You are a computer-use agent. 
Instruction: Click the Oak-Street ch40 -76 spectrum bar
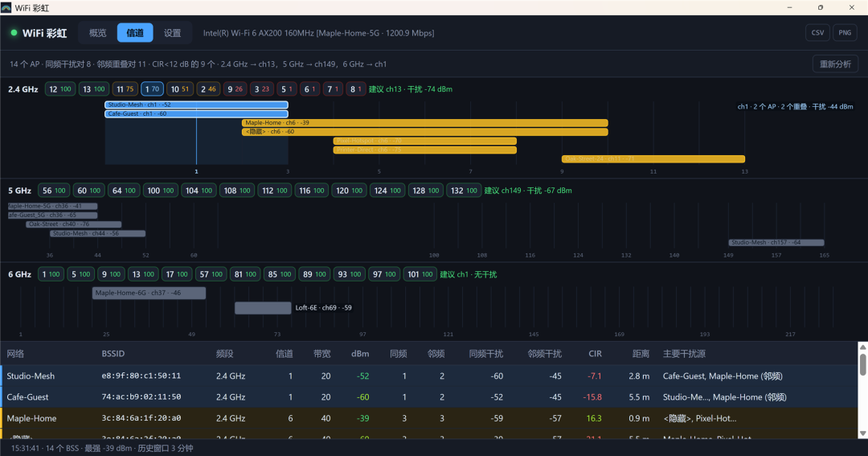74,224
